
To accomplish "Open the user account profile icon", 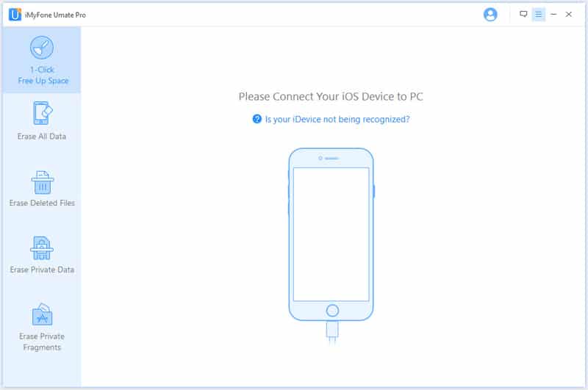I will point(490,15).
